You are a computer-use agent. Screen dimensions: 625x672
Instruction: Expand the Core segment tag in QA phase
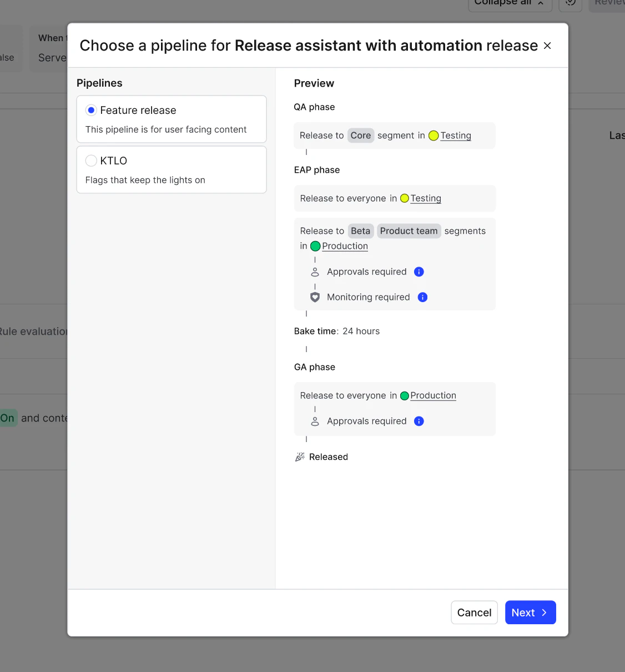point(361,135)
